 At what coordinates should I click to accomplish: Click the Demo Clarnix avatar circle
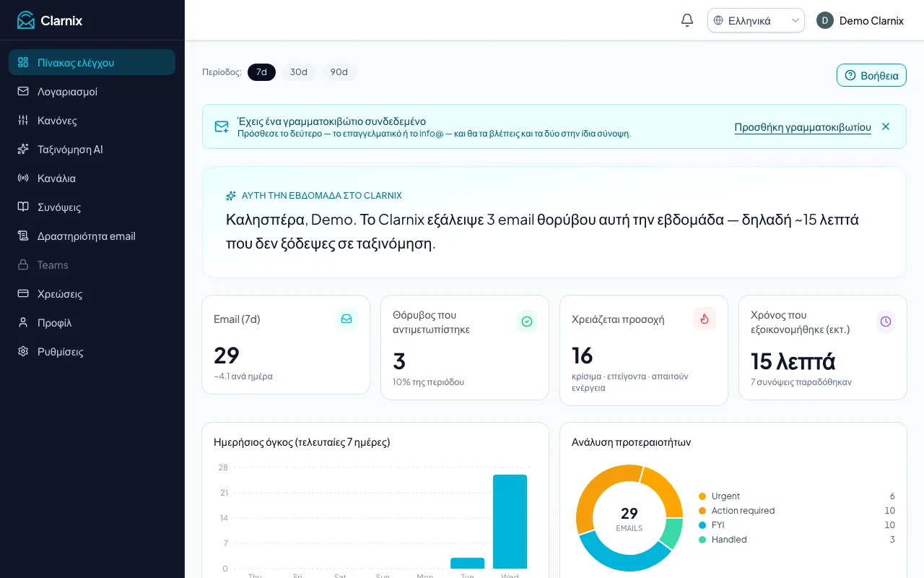point(825,20)
